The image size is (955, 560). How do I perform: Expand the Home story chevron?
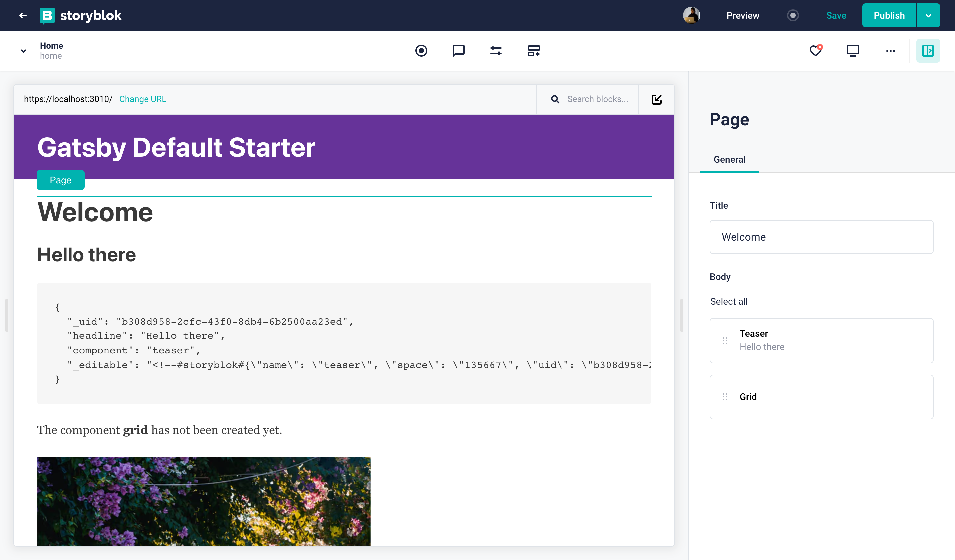[x=23, y=51]
